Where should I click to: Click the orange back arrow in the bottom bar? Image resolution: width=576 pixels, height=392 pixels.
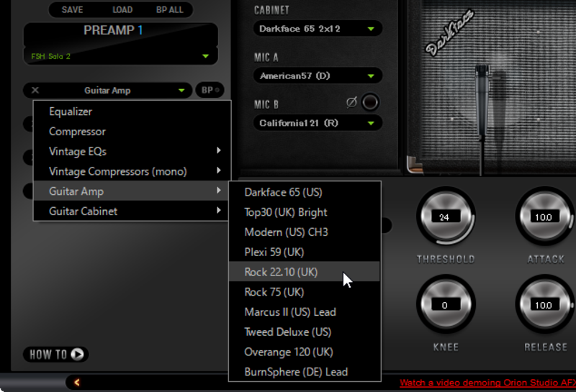click(x=77, y=383)
